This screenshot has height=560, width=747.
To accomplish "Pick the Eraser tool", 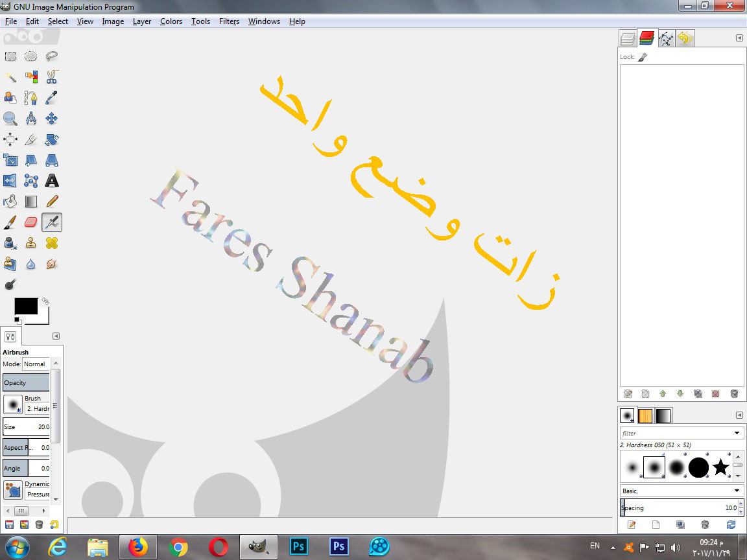I will tap(31, 222).
